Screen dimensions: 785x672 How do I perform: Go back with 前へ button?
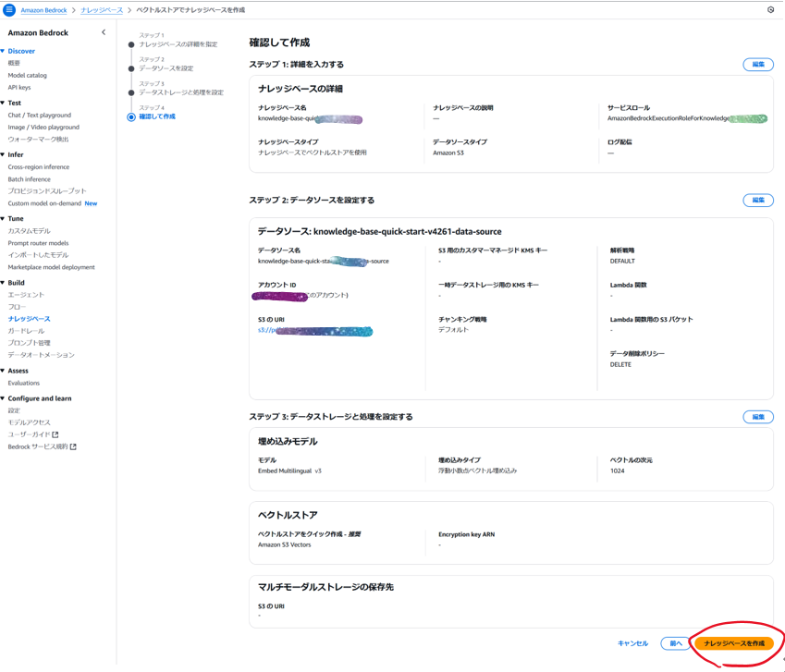point(676,643)
